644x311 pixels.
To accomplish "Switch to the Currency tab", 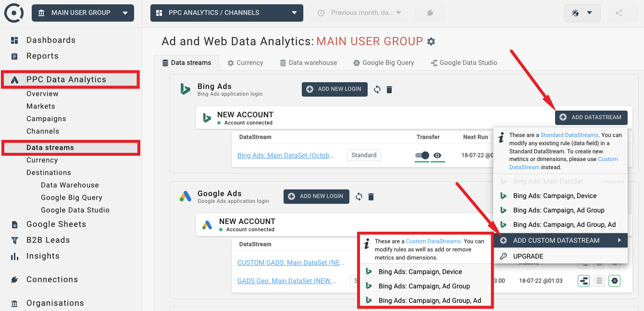I will coord(245,62).
